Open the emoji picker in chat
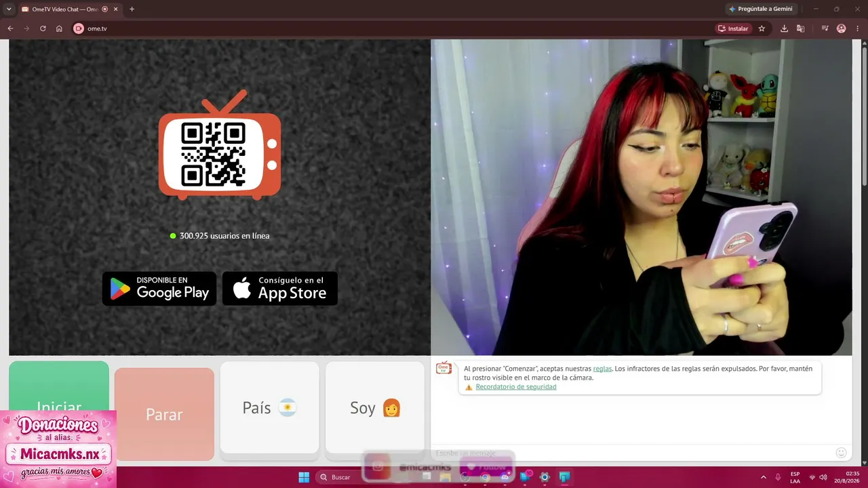 841,453
